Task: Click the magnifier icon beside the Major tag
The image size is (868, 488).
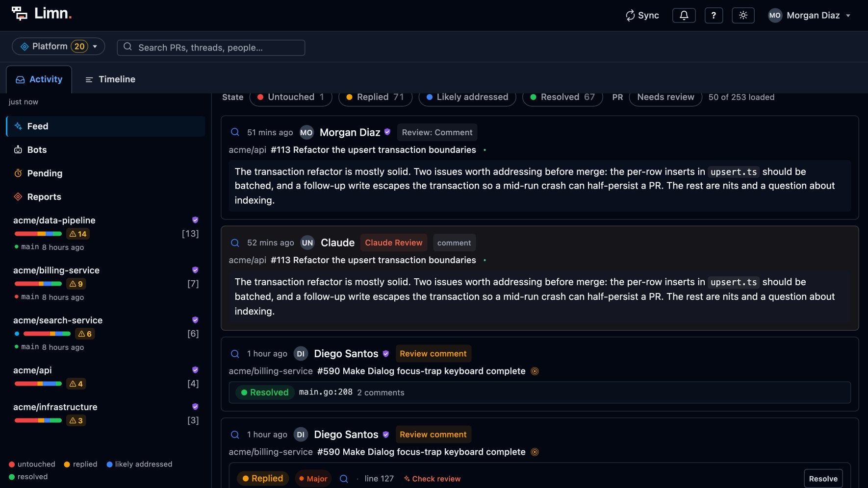Action: pyautogui.click(x=344, y=479)
